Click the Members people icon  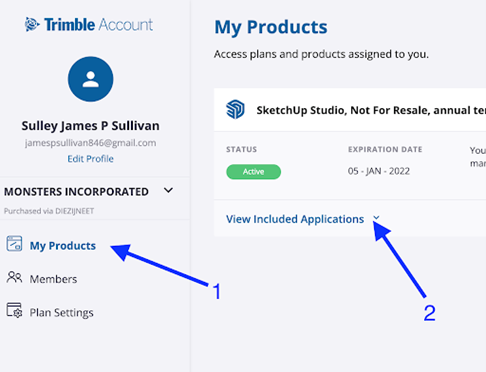(14, 277)
